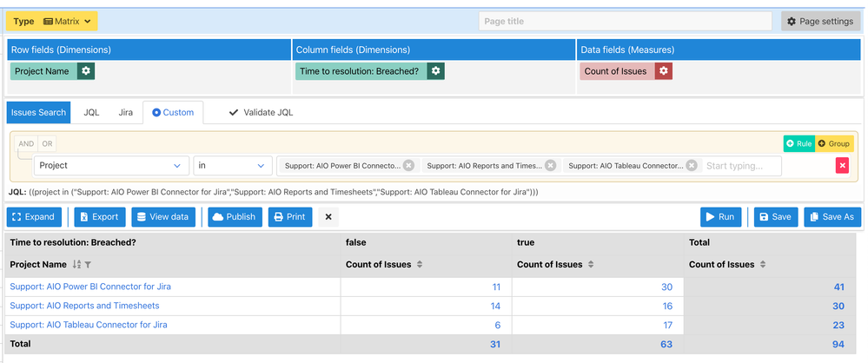
Task: Open Support: AIO Tableau Connector for Jira link
Action: point(89,324)
